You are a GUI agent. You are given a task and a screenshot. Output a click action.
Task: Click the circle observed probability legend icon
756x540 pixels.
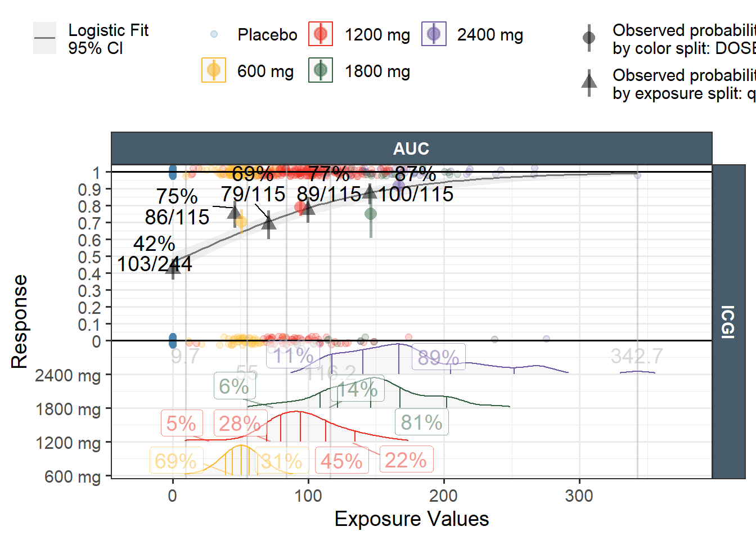click(x=589, y=38)
